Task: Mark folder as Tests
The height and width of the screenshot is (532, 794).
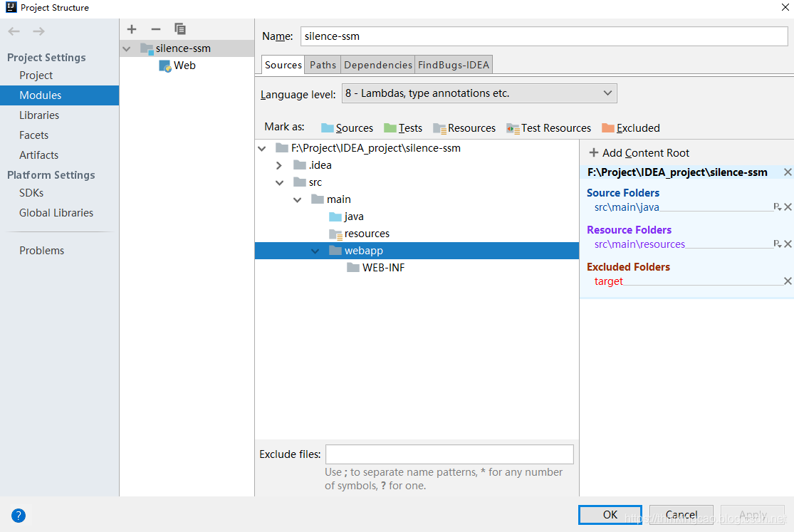Action: click(x=403, y=128)
